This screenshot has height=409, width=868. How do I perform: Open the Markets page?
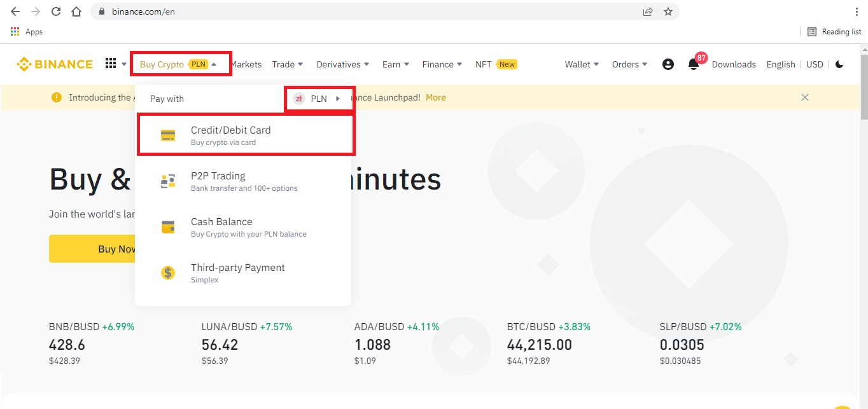pos(246,64)
